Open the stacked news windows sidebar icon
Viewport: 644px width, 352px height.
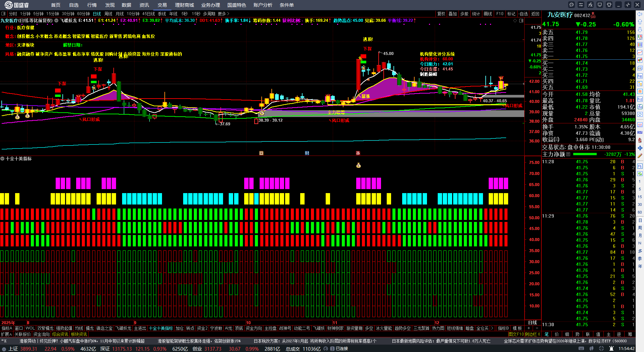(x=640, y=68)
